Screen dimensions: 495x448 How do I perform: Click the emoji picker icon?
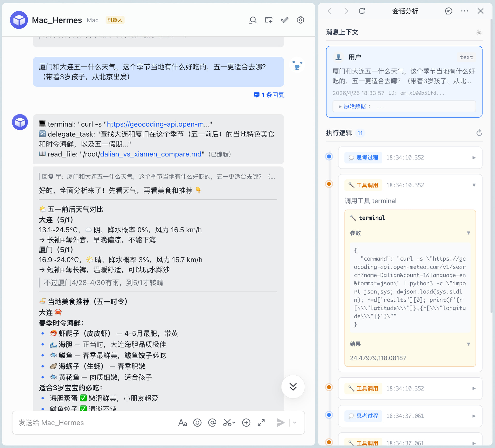click(197, 422)
